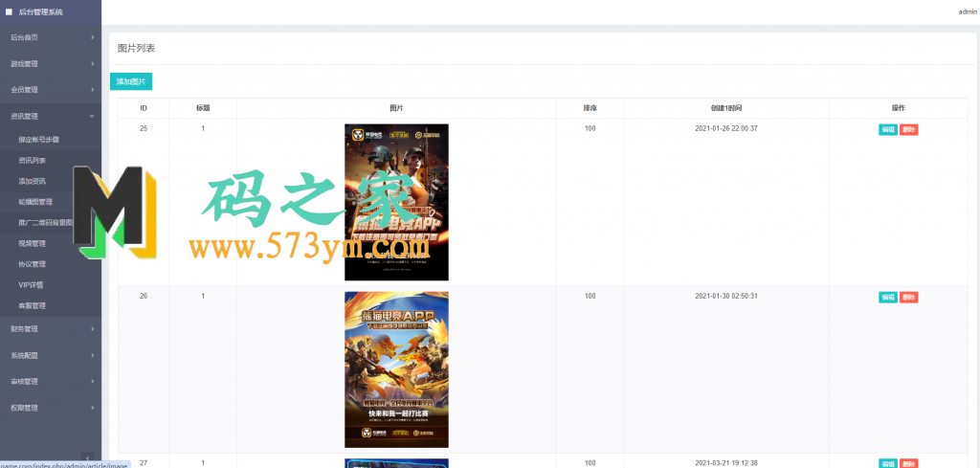Viewport: 980px width, 468px height.
Task: Click 编辑 for image ID 26
Action: [887, 298]
